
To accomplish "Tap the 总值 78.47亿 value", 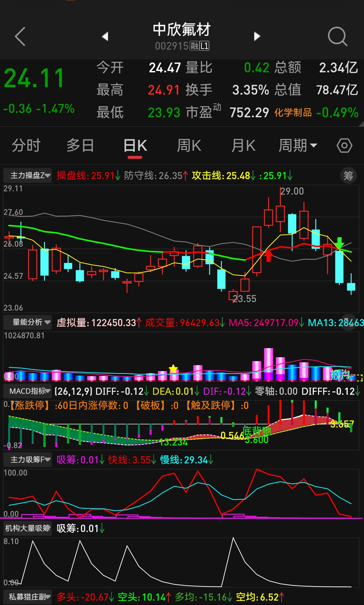I will (337, 90).
